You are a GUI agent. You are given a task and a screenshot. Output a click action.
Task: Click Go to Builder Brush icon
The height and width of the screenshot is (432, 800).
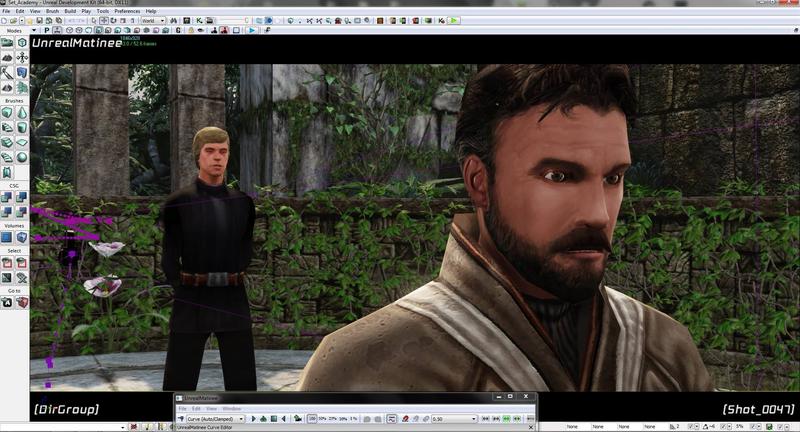point(22,302)
